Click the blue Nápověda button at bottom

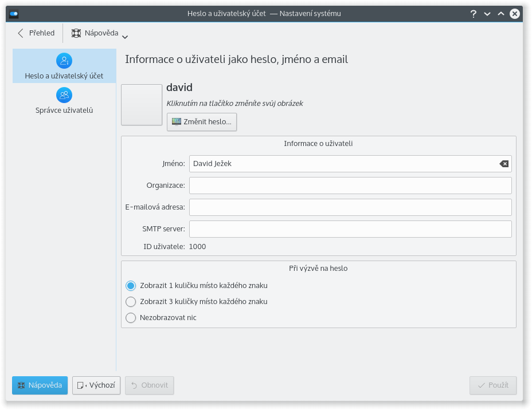(40, 385)
